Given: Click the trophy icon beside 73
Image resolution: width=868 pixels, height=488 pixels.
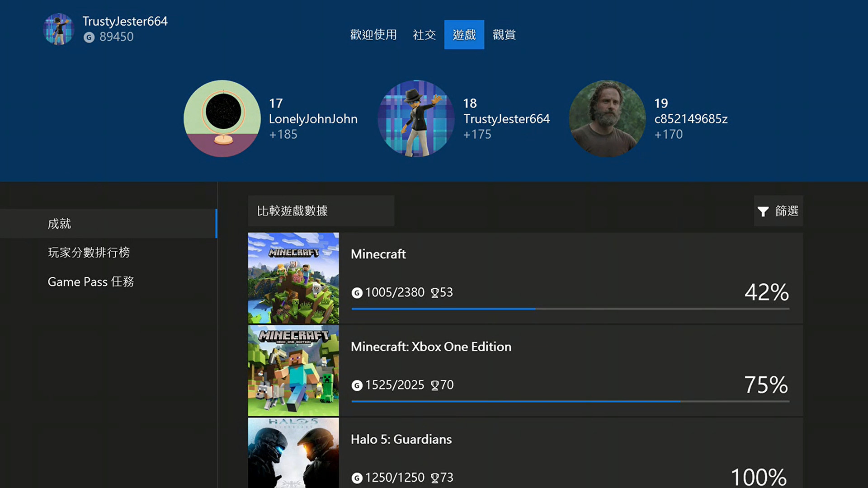Looking at the screenshot, I should (x=434, y=478).
